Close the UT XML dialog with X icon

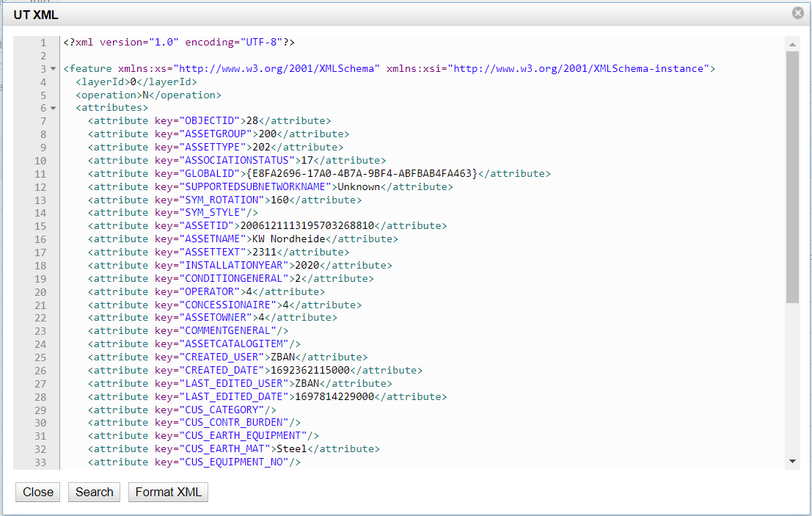tap(798, 13)
